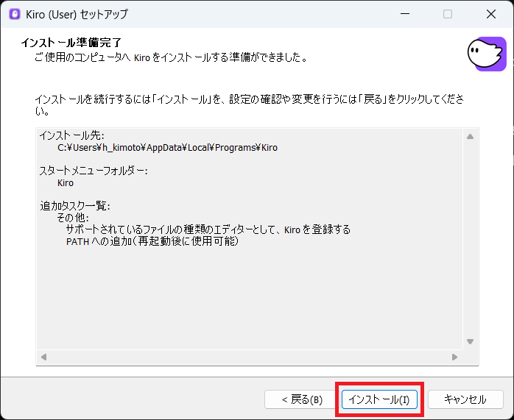This screenshot has height=420, width=514.
Task: Click the horizontal scrollbar track under summary
Action: coord(249,357)
